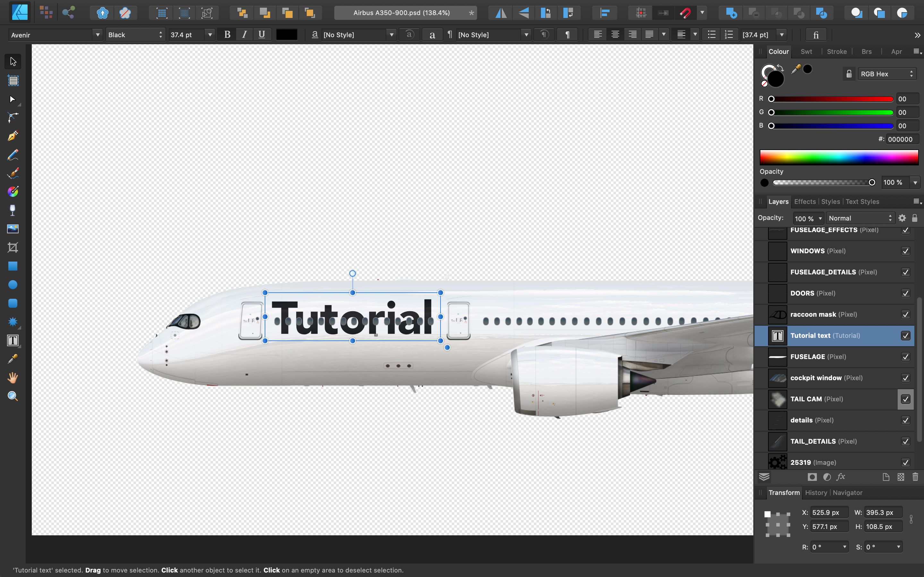Delete layer using trash icon
This screenshot has height=577, width=924.
pyautogui.click(x=915, y=477)
